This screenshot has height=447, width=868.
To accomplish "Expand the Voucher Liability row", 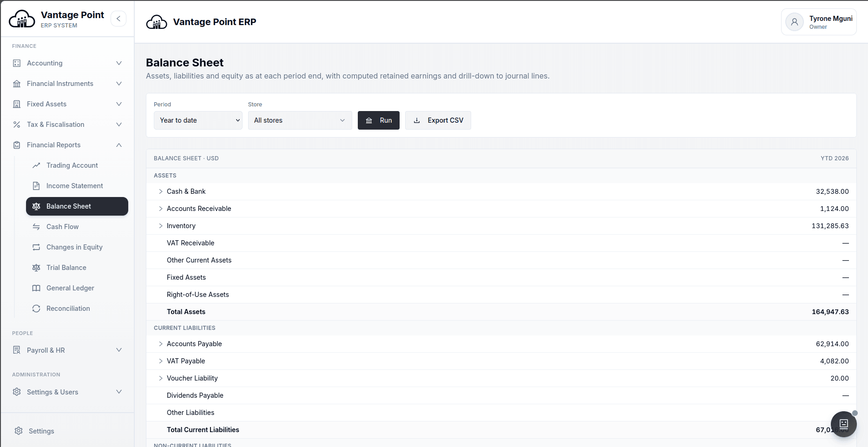I will pos(161,378).
